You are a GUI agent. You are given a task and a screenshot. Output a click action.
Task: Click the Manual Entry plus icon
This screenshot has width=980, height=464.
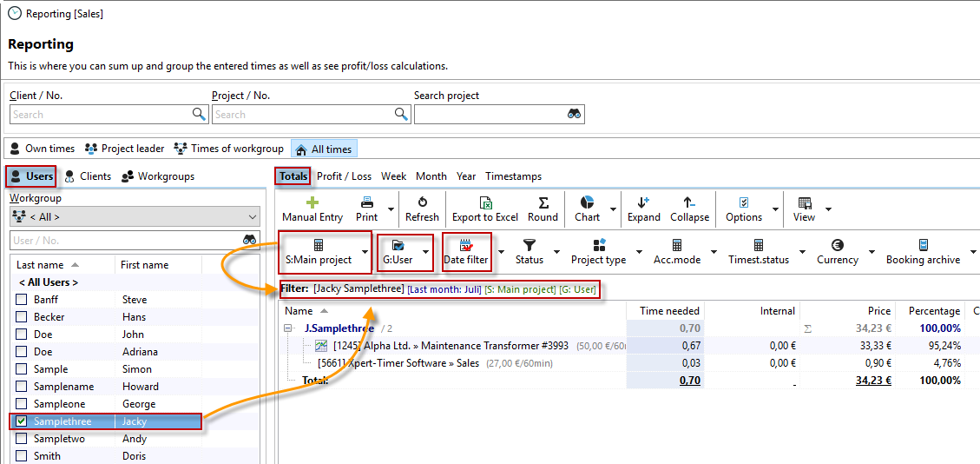pyautogui.click(x=312, y=202)
